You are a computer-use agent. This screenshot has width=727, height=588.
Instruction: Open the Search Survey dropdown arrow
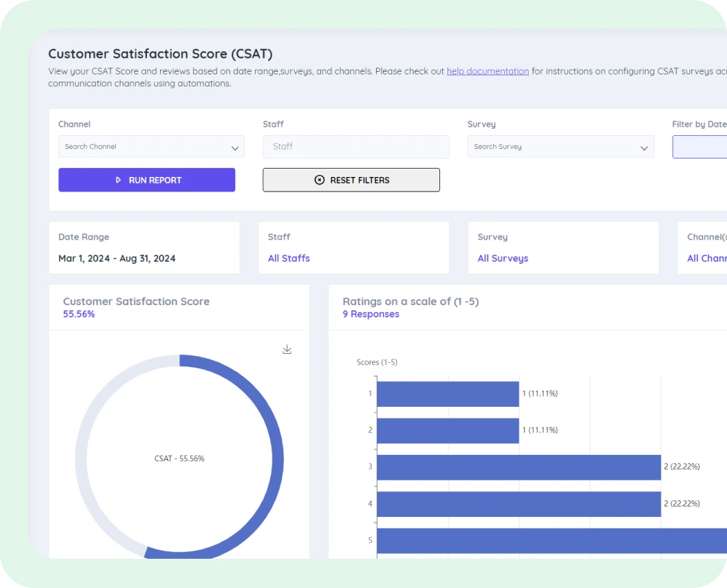[x=644, y=148]
